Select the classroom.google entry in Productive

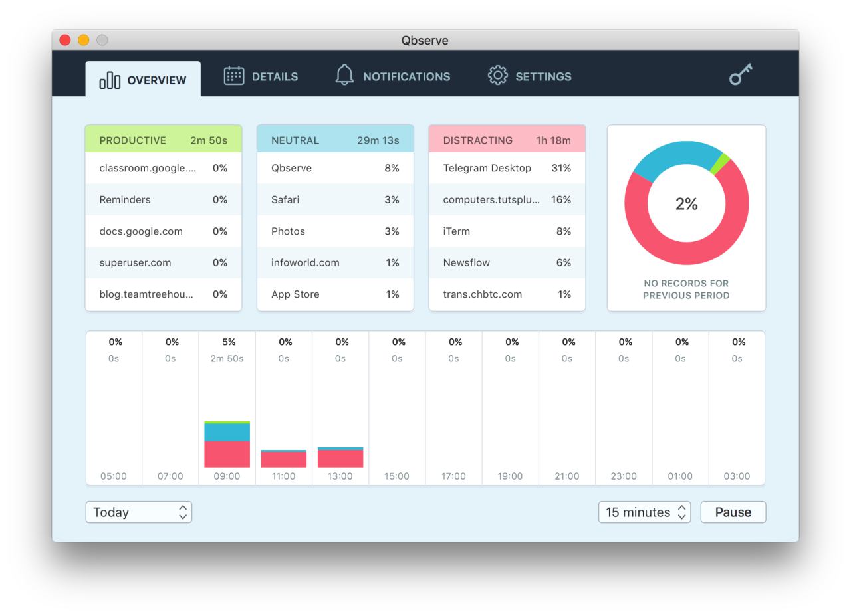[163, 168]
